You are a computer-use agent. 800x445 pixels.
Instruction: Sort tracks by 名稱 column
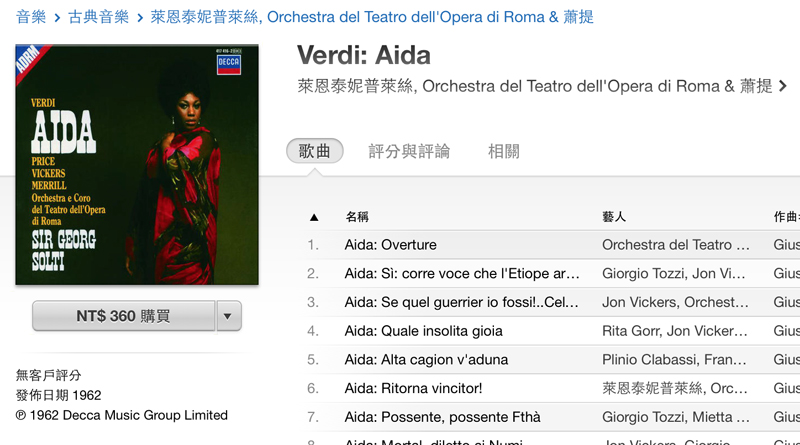[357, 217]
